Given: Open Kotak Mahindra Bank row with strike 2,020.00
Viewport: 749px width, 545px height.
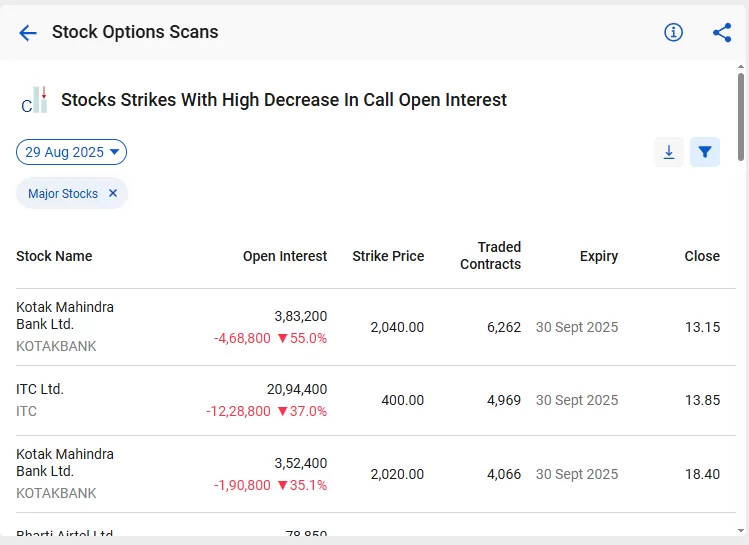Looking at the screenshot, I should (376, 474).
